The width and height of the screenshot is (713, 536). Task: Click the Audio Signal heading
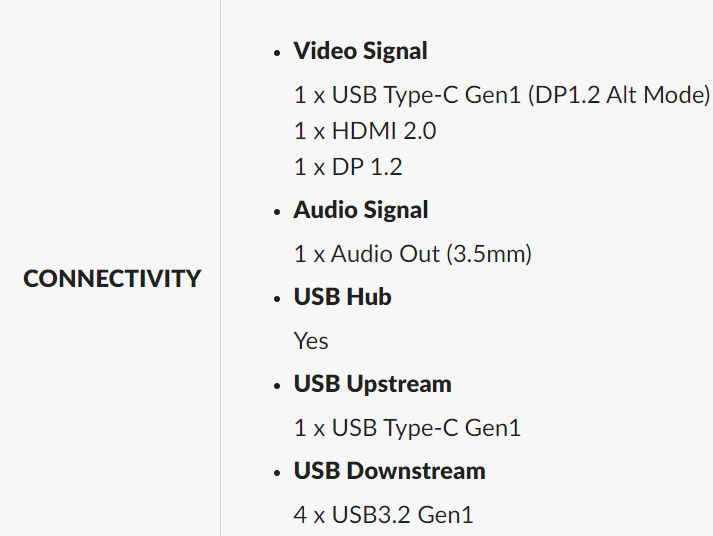(360, 210)
